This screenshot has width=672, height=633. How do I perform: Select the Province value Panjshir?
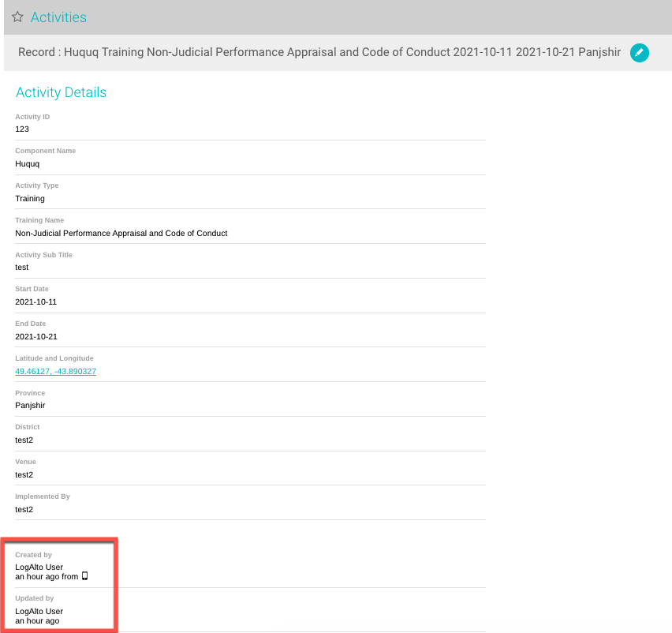[30, 405]
